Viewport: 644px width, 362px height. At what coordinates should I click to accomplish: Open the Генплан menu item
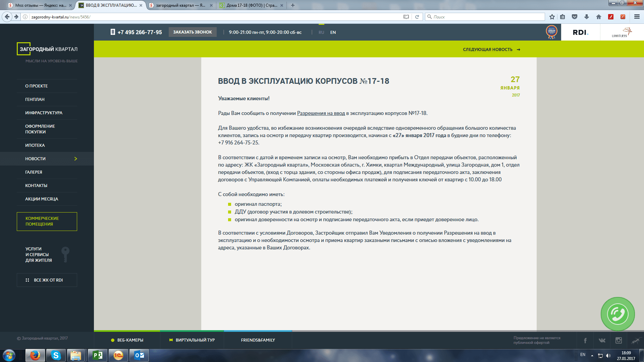(35, 100)
